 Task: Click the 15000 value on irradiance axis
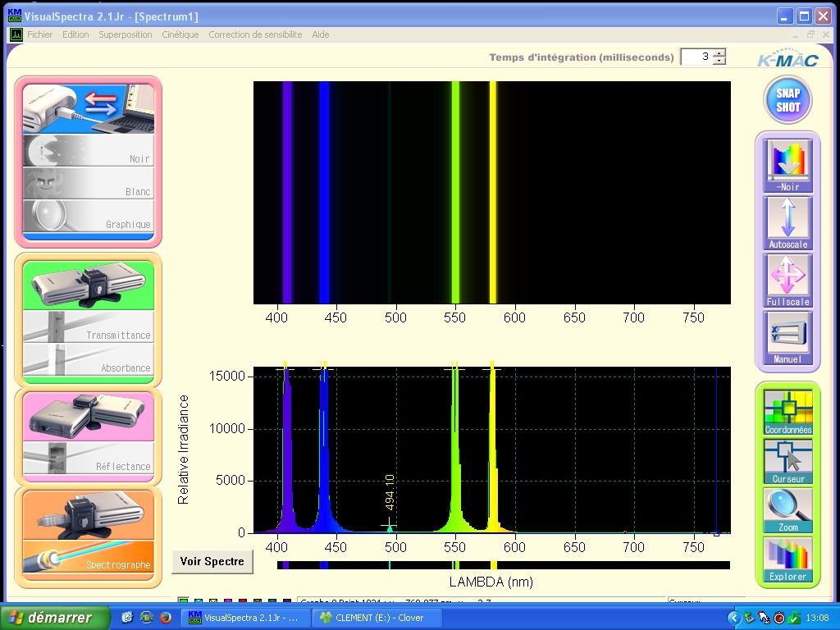(227, 376)
